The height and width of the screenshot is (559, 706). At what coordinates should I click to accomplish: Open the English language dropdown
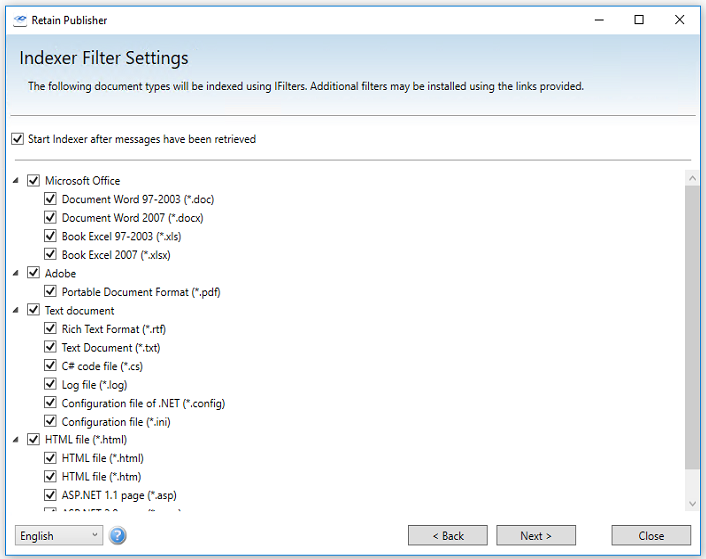59,536
